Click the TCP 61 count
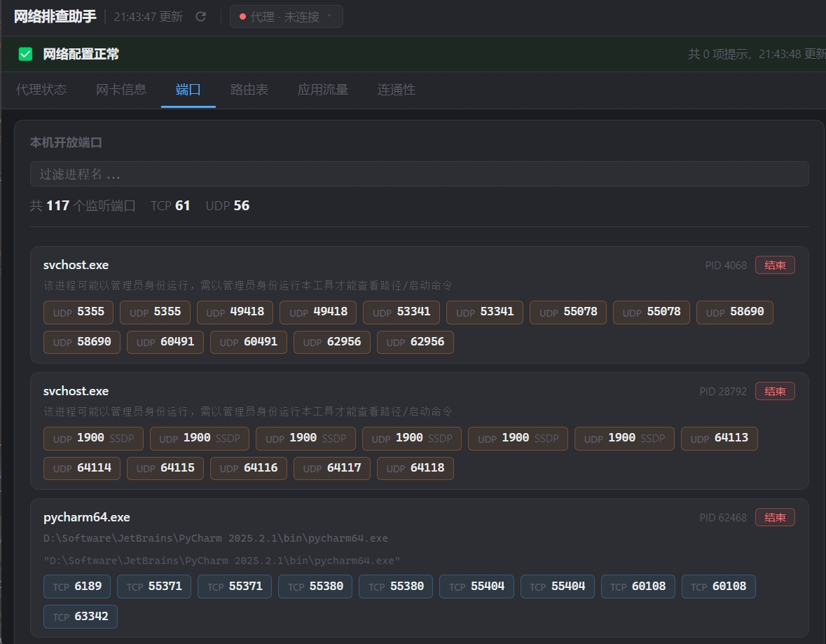The width and height of the screenshot is (826, 644). coord(170,205)
